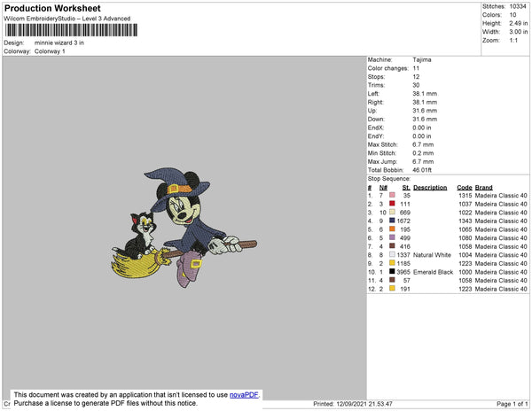Pick the purple swatch with code 1080
Image resolution: width=532 pixels, height=411 pixels.
[392, 237]
